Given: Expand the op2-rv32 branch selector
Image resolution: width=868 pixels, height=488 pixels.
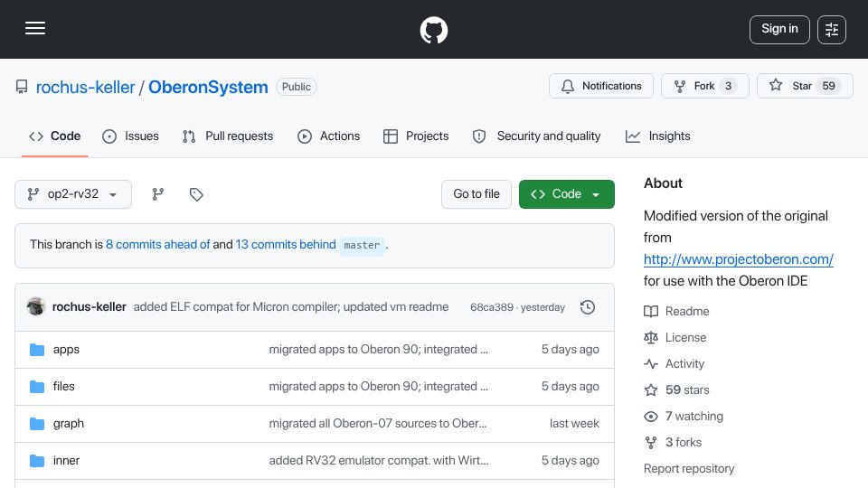Looking at the screenshot, I should tap(73, 194).
